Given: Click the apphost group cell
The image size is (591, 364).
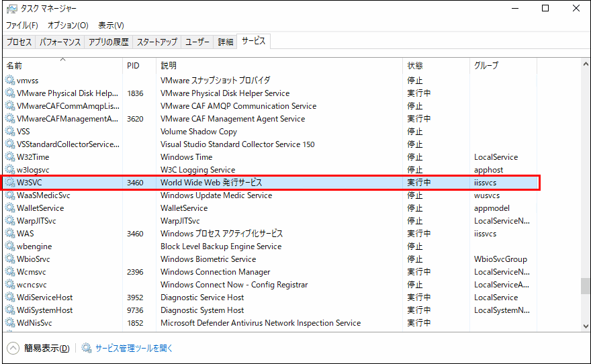Looking at the screenshot, I should point(488,170).
